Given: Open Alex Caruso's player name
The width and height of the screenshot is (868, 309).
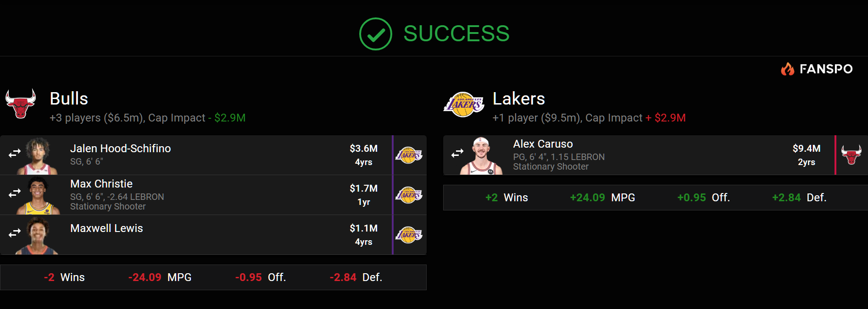Looking at the screenshot, I should click(x=543, y=144).
